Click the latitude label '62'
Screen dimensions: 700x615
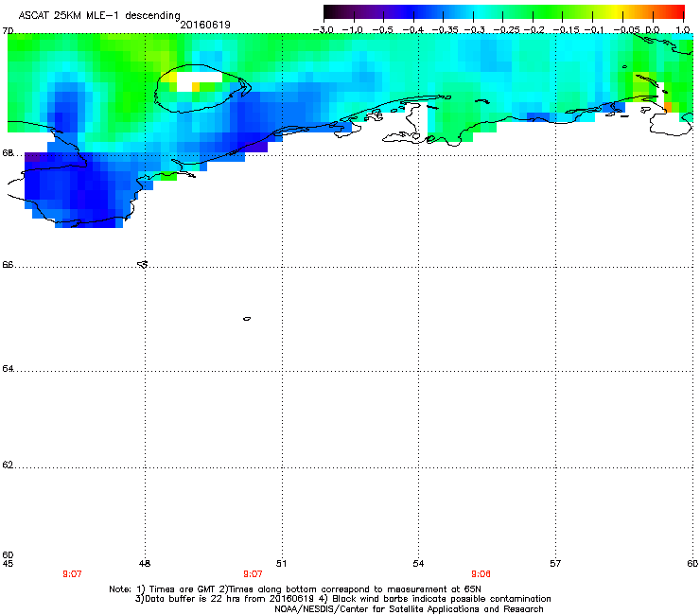click(x=8, y=465)
